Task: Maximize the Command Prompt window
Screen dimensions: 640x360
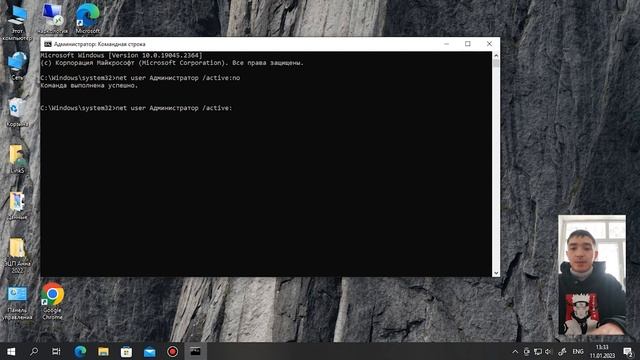Action: click(x=468, y=44)
